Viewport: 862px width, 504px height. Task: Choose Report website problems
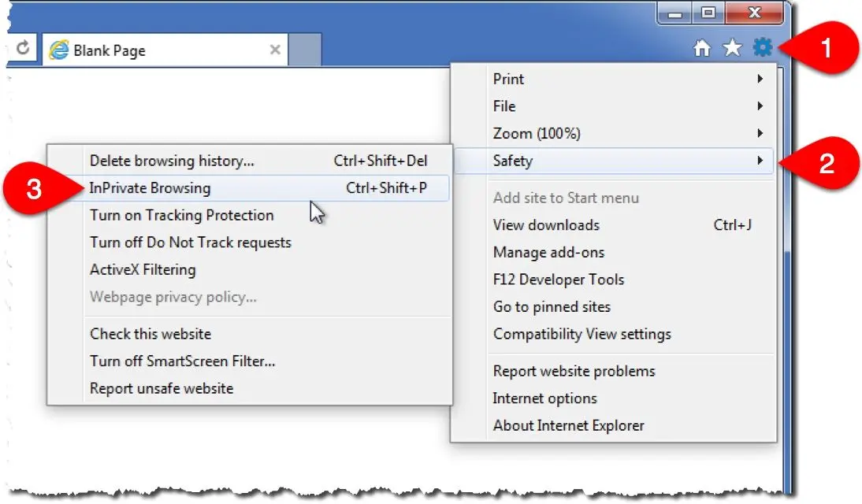pos(614,371)
